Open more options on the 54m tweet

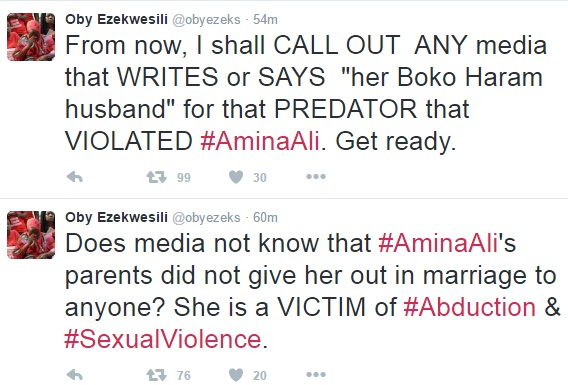pos(316,177)
